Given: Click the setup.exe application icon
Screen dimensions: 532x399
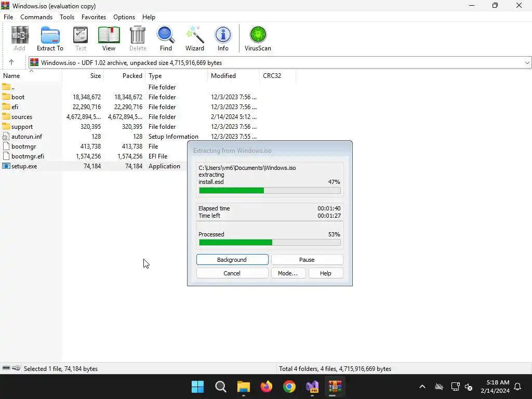Looking at the screenshot, I should click(x=6, y=166).
